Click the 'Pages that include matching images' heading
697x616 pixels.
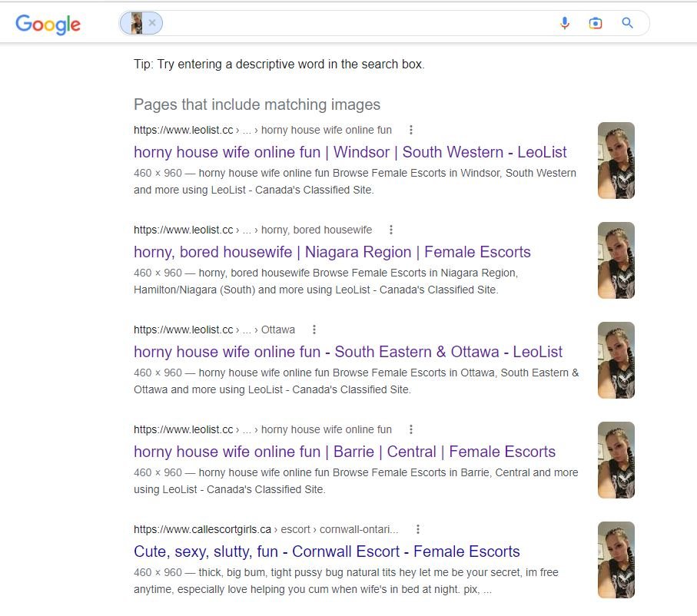(257, 104)
